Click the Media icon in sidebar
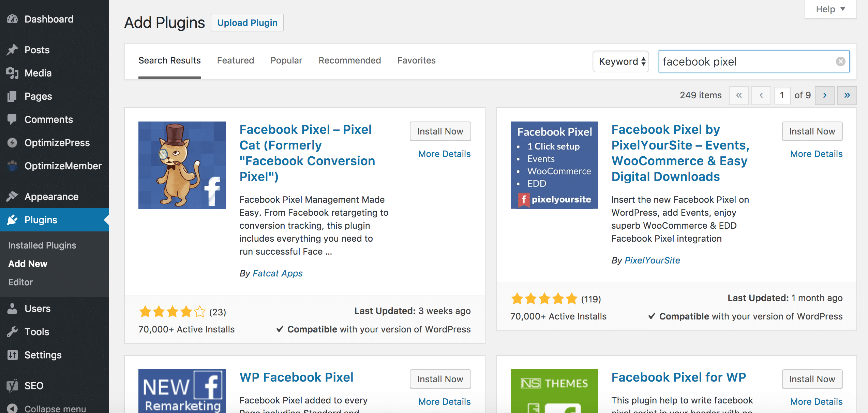This screenshot has height=413, width=868. click(12, 73)
